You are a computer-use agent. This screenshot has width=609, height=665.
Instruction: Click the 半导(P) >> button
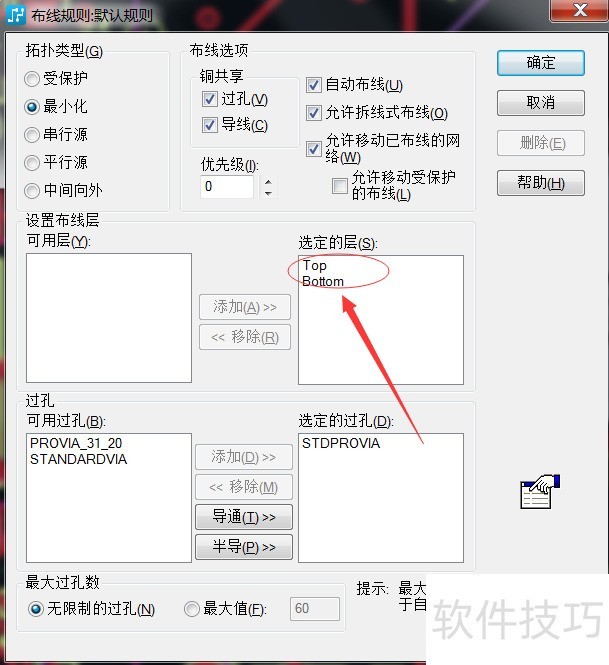[x=244, y=547]
